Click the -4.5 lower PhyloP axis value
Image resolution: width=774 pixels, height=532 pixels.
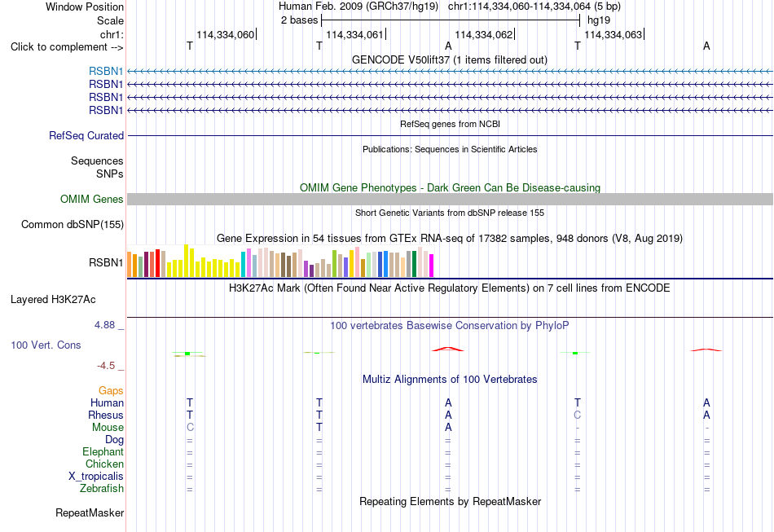point(106,366)
